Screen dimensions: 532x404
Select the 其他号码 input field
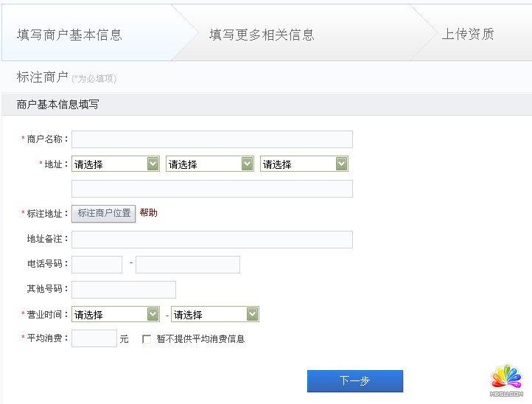[x=123, y=290]
